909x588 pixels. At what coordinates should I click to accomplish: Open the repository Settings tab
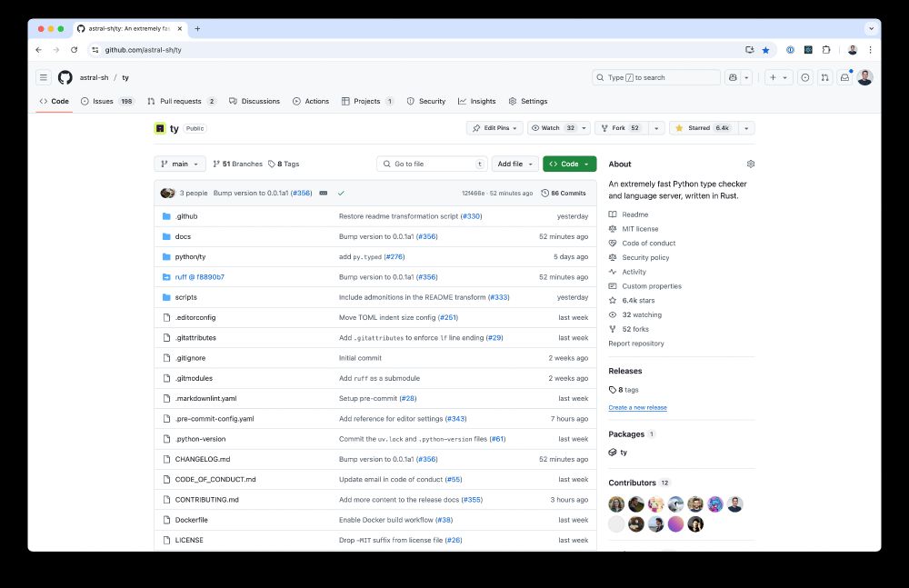528,102
